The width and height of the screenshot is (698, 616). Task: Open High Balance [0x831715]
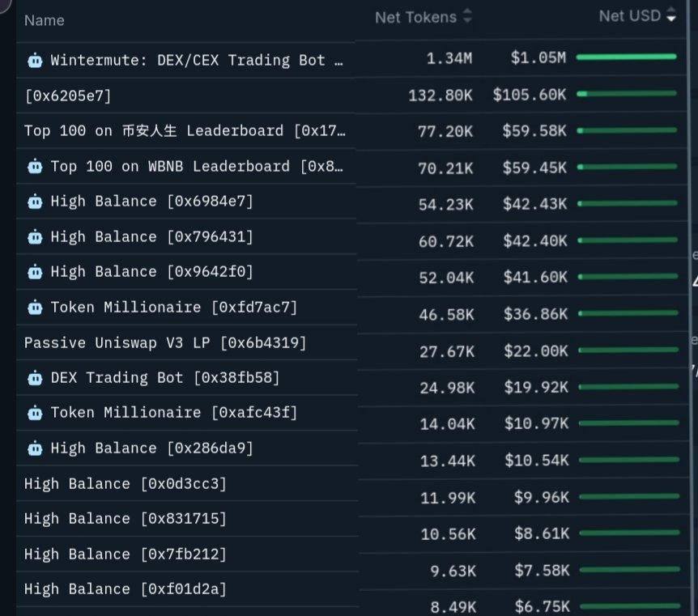125,519
